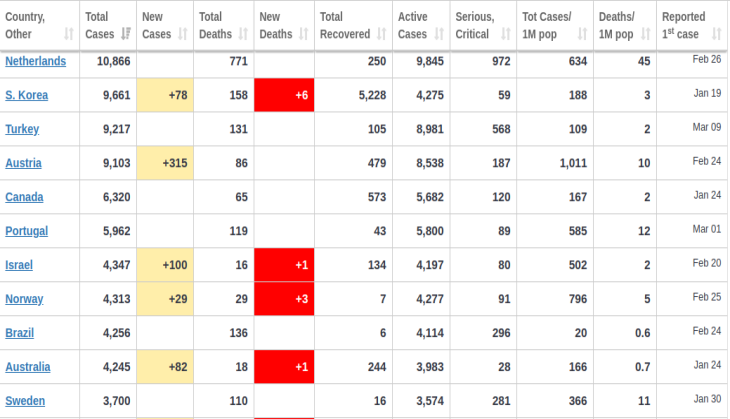Viewport: 730px width, 419px height.
Task: Open the Norway country link
Action: tap(24, 299)
